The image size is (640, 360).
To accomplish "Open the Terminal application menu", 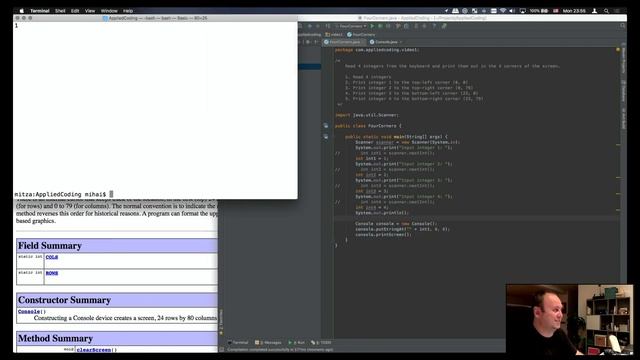I will click(x=40, y=11).
